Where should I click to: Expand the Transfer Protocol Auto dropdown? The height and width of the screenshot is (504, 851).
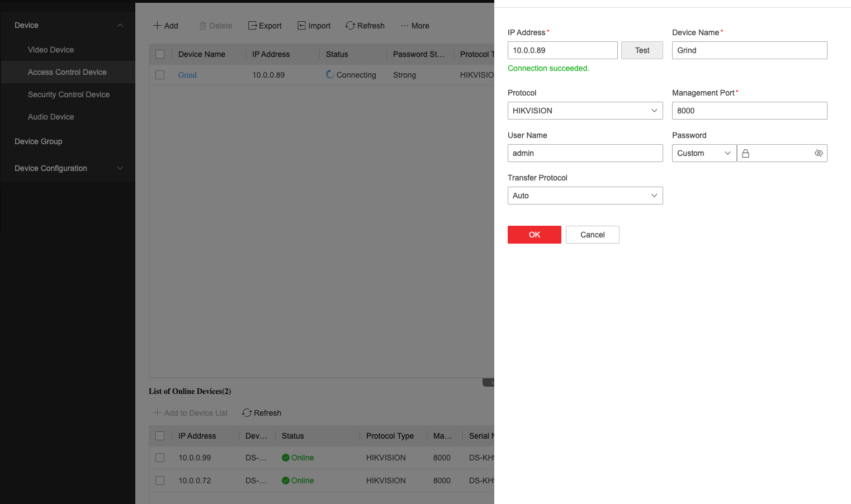tap(585, 196)
